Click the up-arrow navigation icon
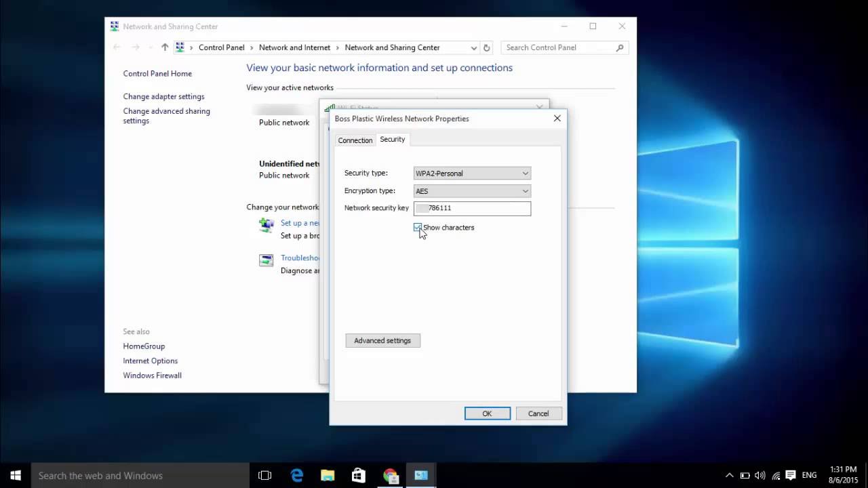 click(165, 47)
